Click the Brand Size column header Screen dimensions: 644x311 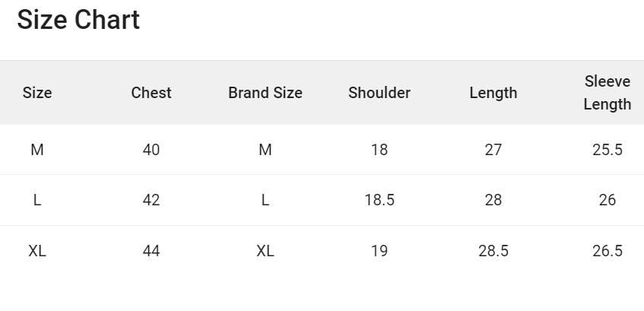click(x=265, y=93)
